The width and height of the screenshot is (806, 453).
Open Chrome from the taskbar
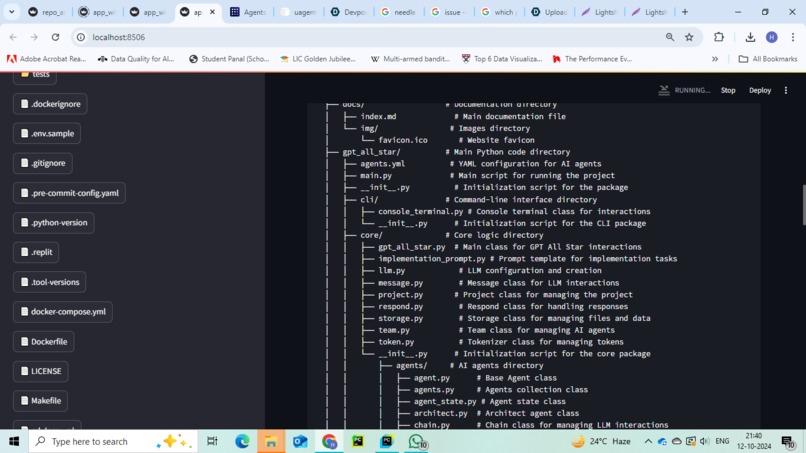coord(329,441)
